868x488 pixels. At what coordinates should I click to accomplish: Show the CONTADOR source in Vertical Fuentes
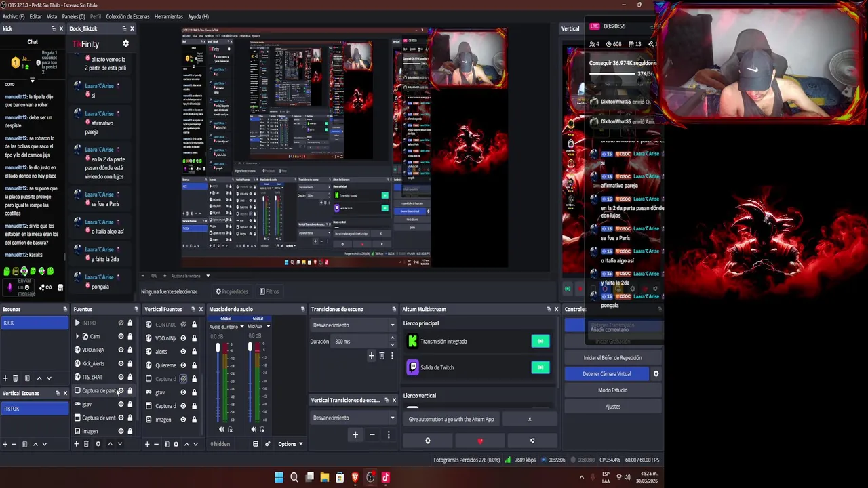183,325
